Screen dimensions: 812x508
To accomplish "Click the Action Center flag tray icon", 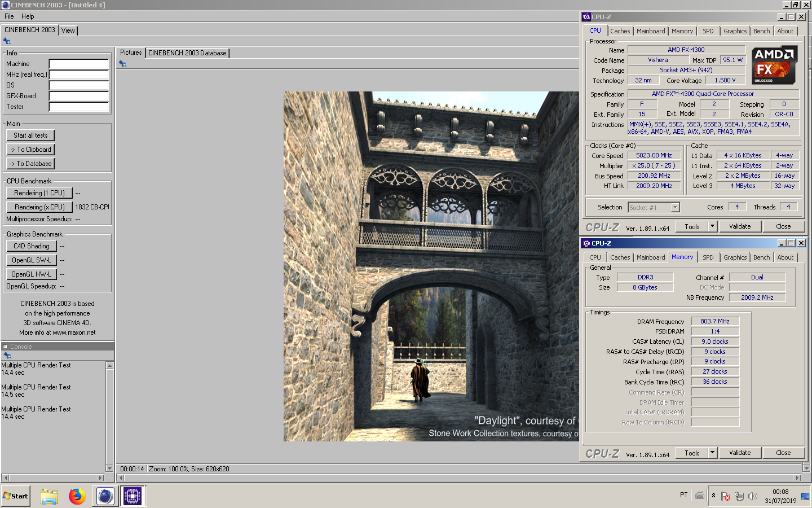I will (x=726, y=496).
